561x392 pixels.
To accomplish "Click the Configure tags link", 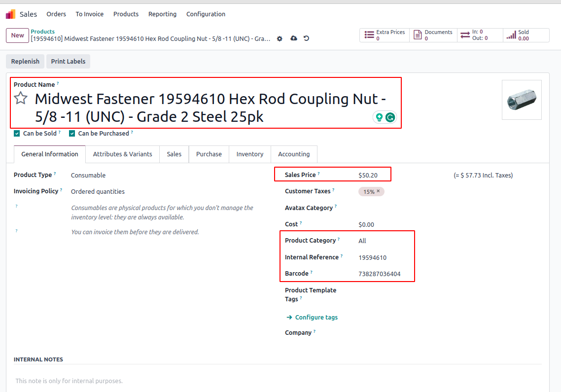I will 316,318.
